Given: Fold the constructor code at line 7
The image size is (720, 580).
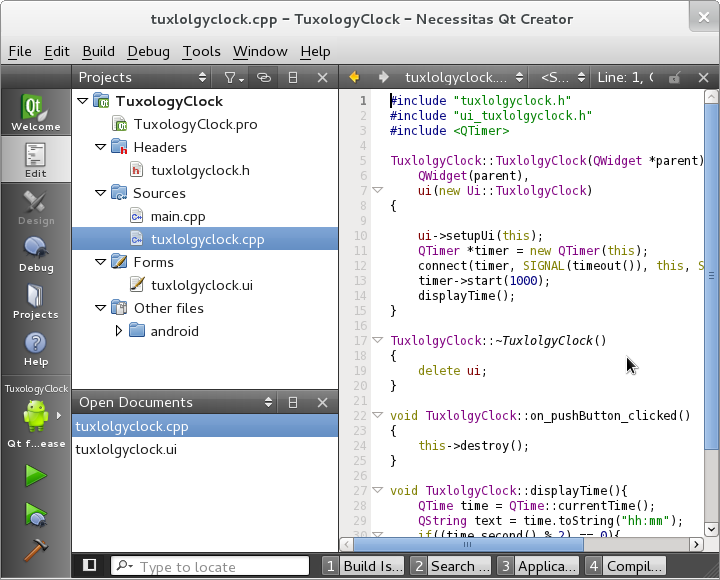Looking at the screenshot, I should [x=377, y=190].
